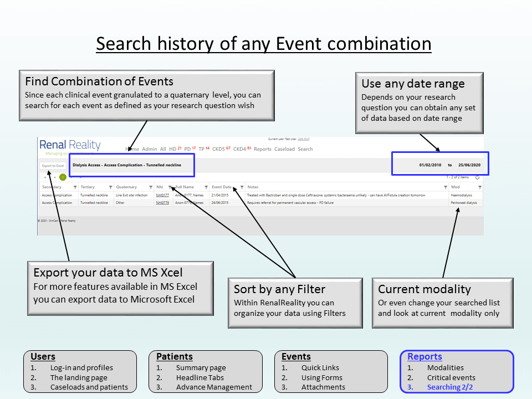
Task: Select page 1 in the grid pager
Action: pyautogui.click(x=63, y=177)
